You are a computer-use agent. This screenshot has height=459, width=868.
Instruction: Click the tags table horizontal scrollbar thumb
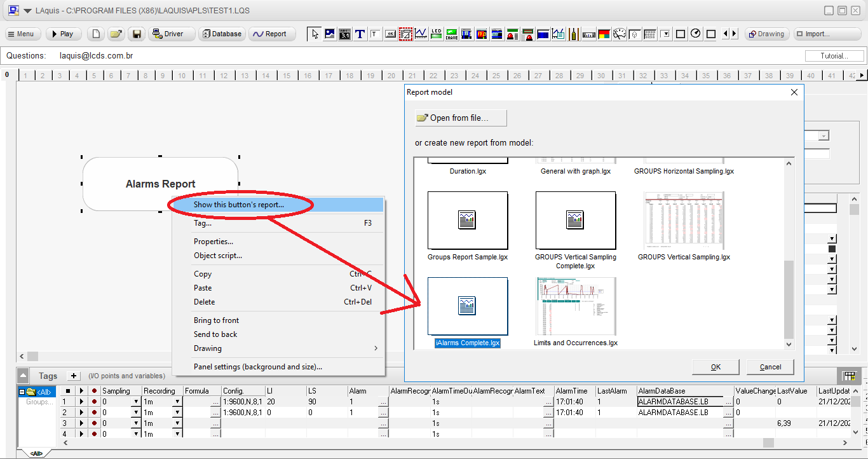coord(768,442)
